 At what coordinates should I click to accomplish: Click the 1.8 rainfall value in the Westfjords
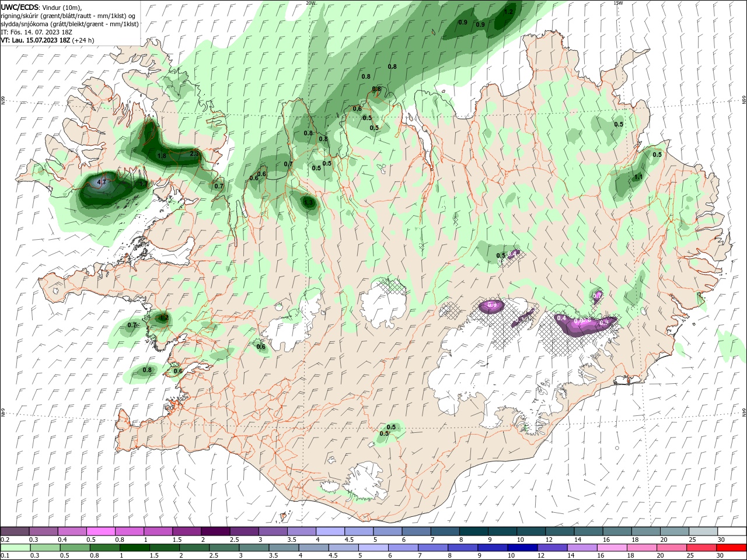[x=162, y=156]
